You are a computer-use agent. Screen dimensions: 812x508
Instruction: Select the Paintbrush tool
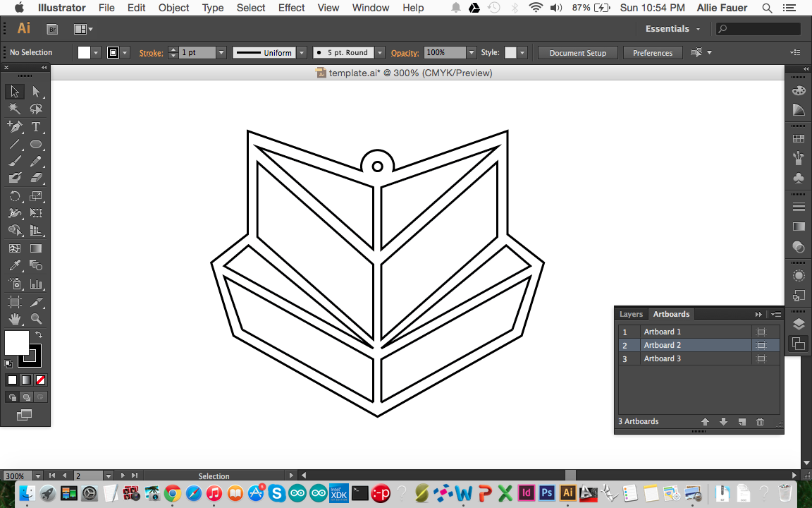(x=16, y=161)
